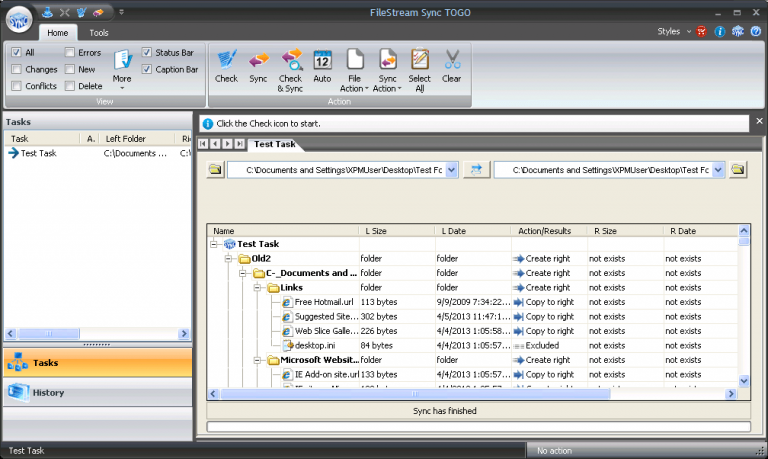Viewport: 768px width, 459px height.
Task: Click the crossed arrows quick access icon
Action: pos(64,12)
